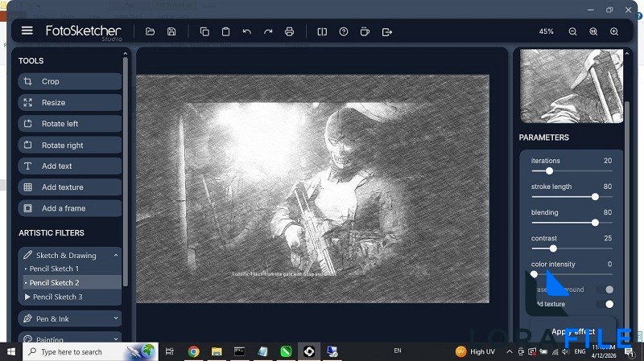
Task: Click the save disk icon
Action: [x=171, y=31]
